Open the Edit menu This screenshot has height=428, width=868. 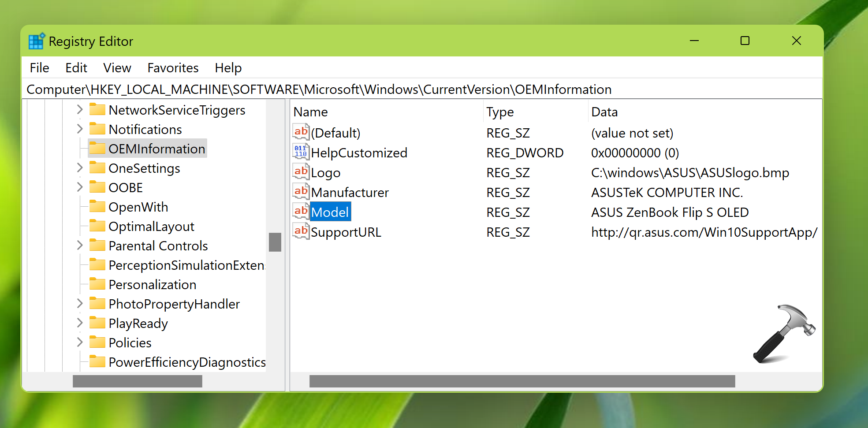pos(76,68)
